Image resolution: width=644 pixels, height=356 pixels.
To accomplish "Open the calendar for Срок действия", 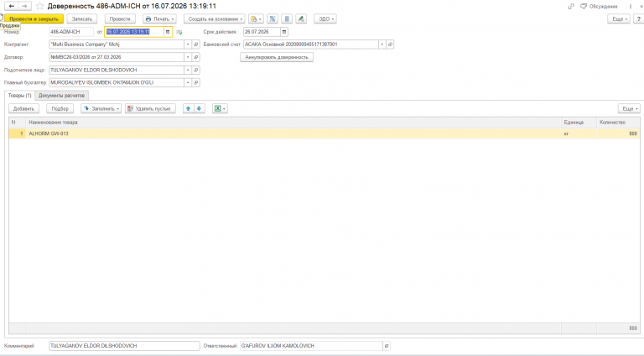I will [284, 32].
